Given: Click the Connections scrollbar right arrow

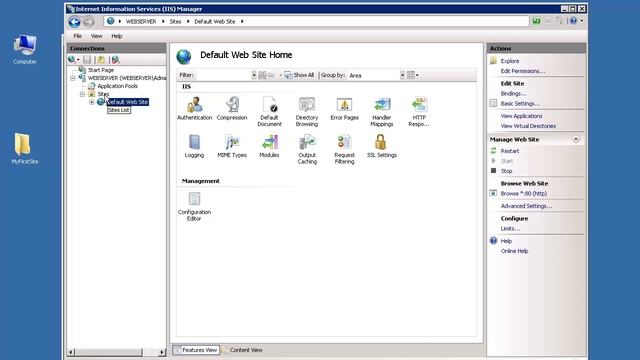Looking at the screenshot, I should click(162, 352).
